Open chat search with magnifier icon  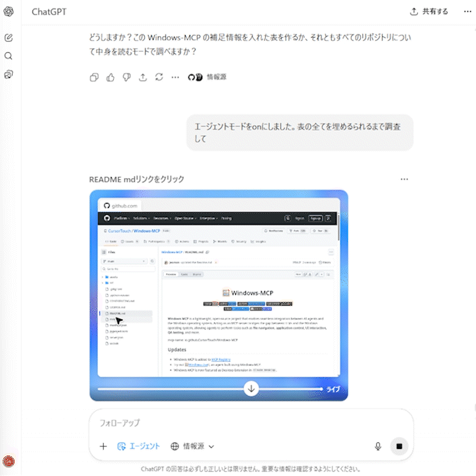point(9,56)
